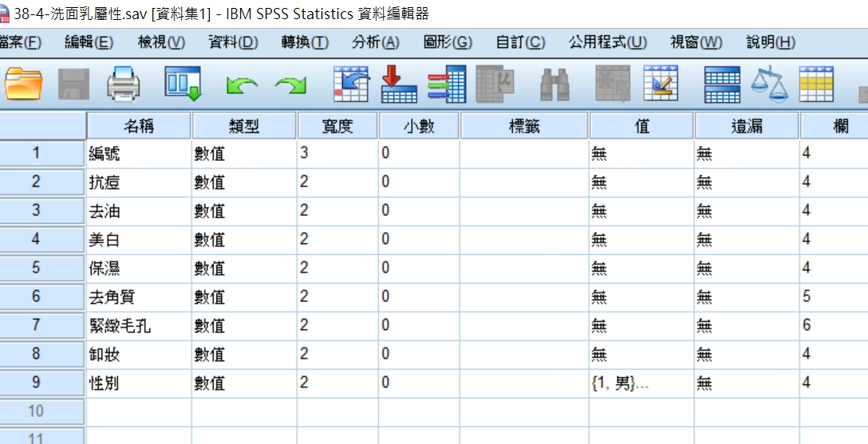Click the 名稱 cell containing 緊緻毛孔
Screen dimensions: 868x444
(x=138, y=326)
